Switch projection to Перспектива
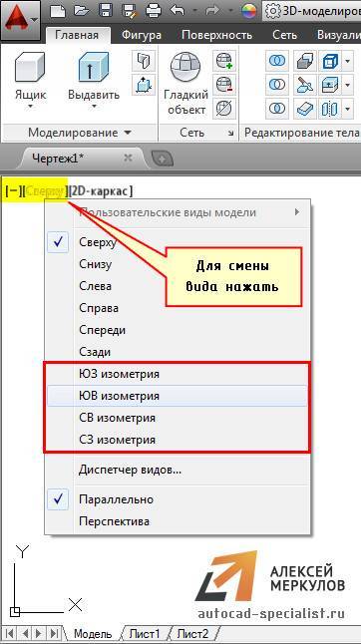 (178, 521)
